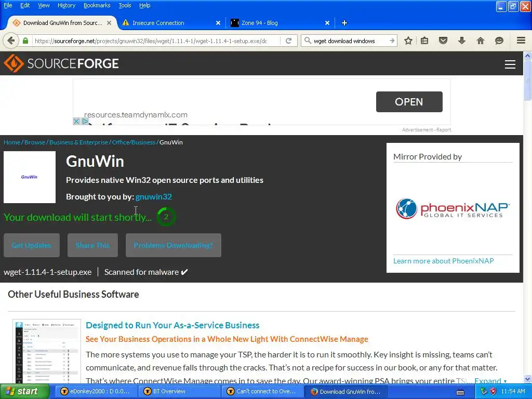Open the Windows start menu
532x399 pixels.
click(24, 392)
